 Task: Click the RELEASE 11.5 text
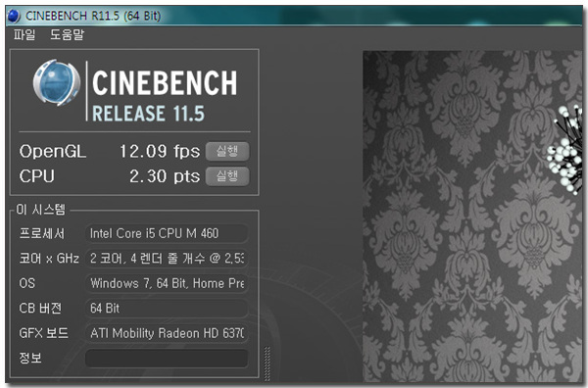click(x=148, y=114)
